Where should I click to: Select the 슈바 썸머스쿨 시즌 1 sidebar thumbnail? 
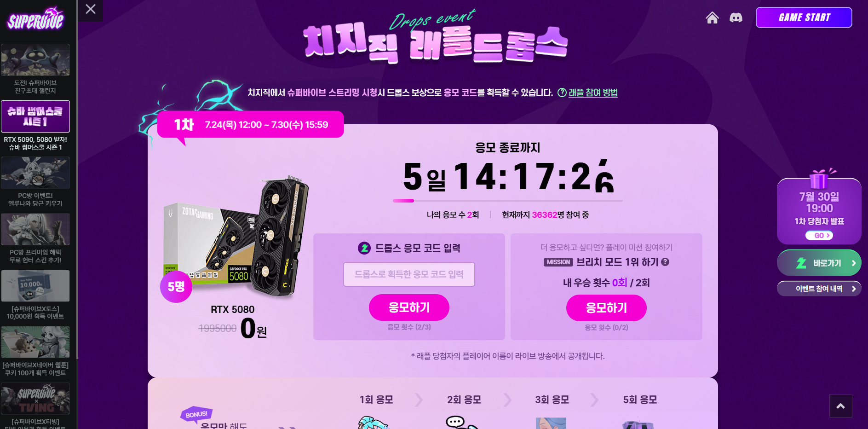point(35,116)
